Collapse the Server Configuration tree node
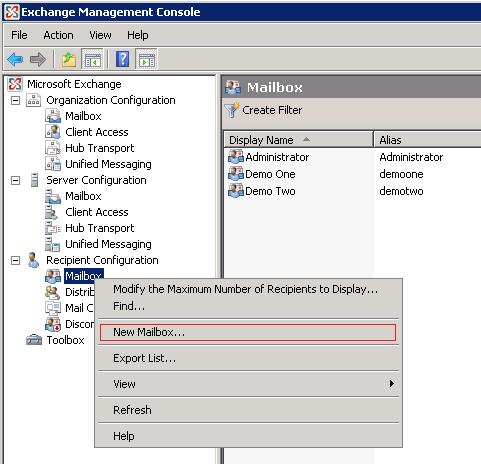This screenshot has height=464, width=481. pos(15,180)
